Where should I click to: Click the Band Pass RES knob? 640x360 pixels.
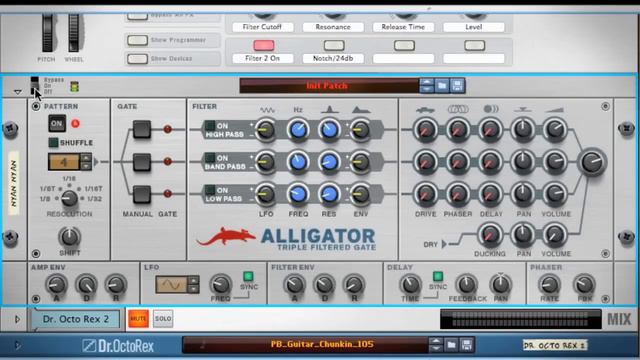coord(329,162)
